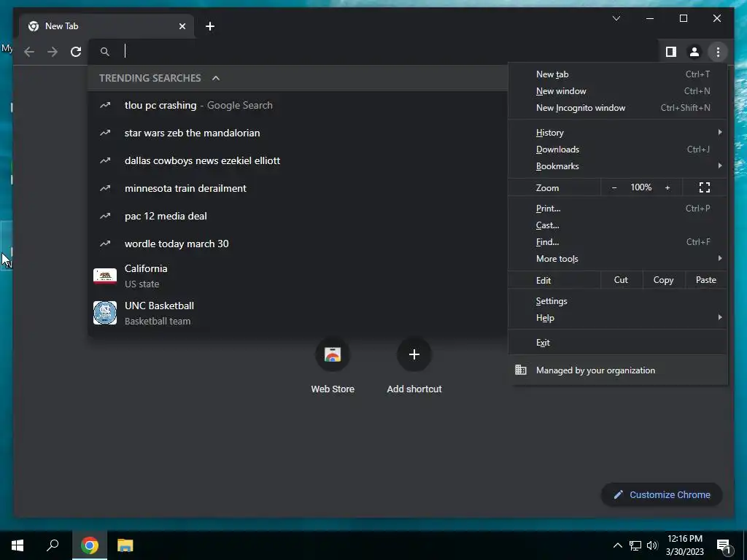
Task: Select 'pac 12 media deal' suggestion
Action: [x=298, y=216]
